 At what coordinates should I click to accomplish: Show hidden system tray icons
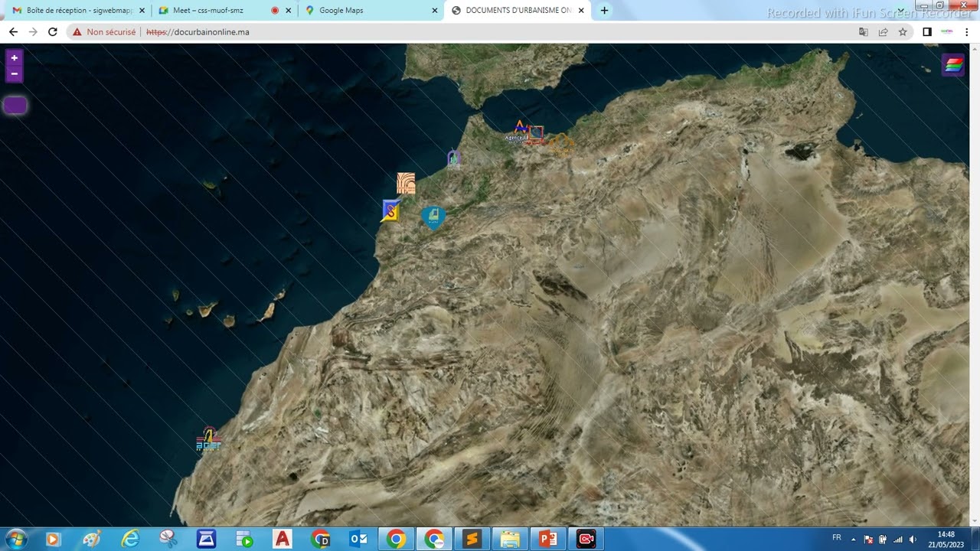pos(854,539)
